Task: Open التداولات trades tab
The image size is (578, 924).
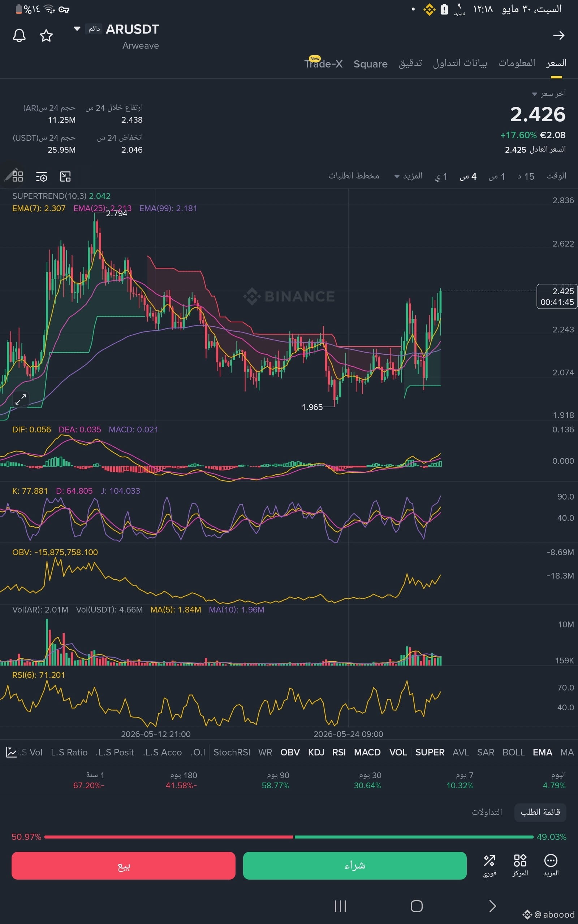Action: pyautogui.click(x=487, y=812)
